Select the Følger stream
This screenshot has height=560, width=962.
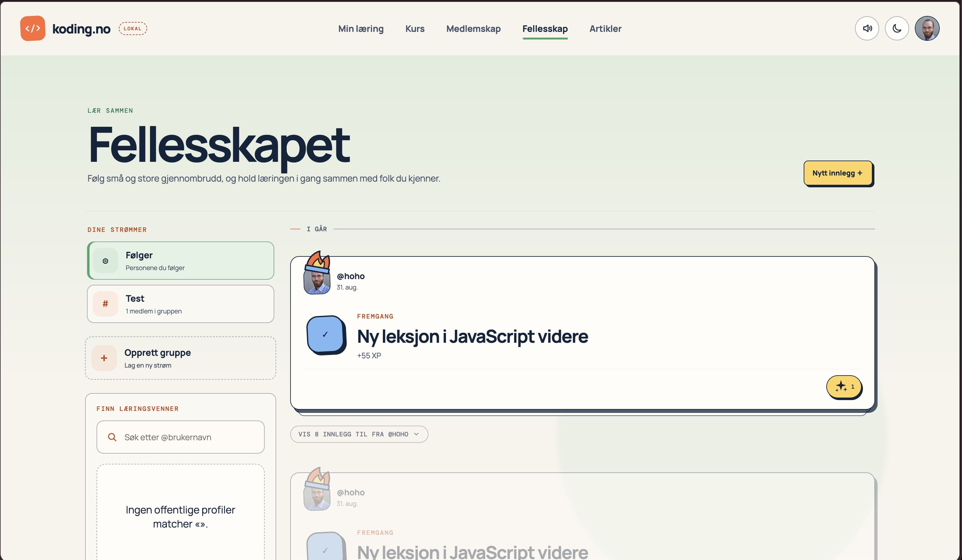(x=181, y=260)
